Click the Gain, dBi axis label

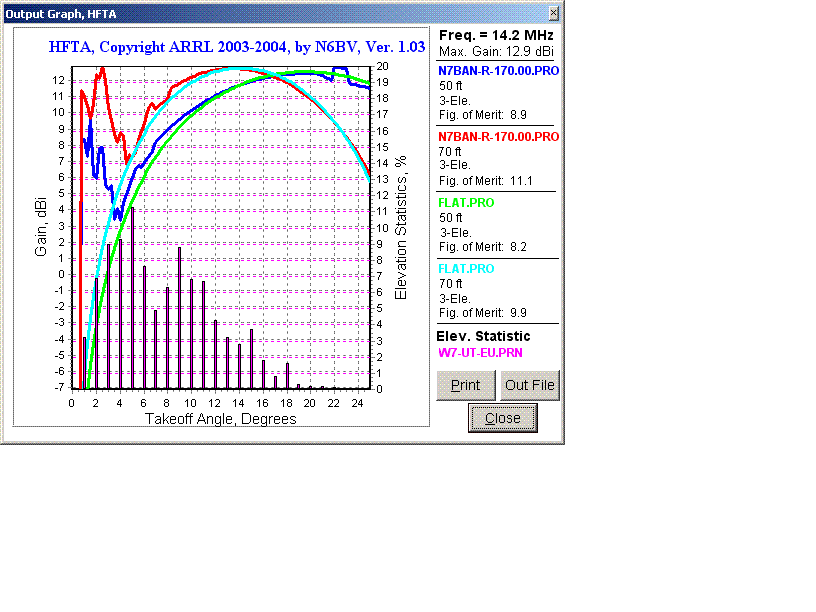[x=42, y=228]
